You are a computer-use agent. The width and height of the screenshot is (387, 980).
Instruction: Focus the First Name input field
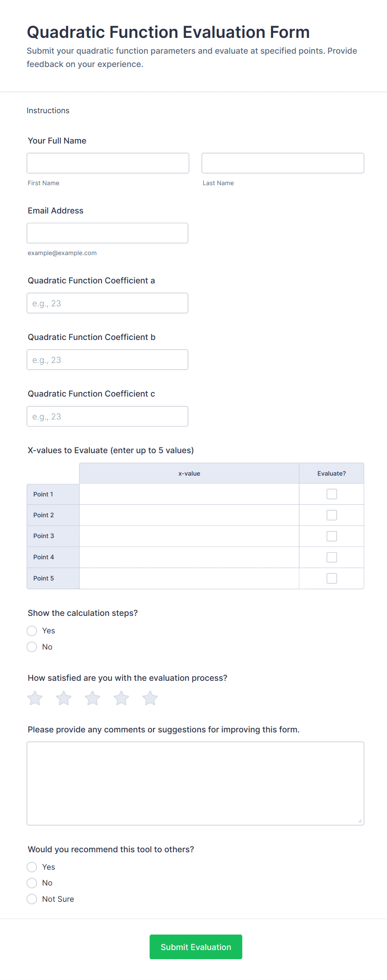[108, 163]
